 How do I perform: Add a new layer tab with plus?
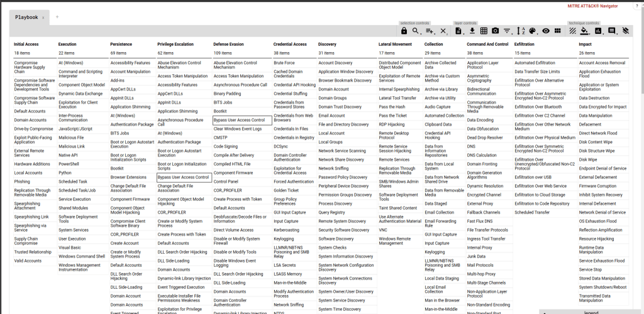[x=56, y=17]
